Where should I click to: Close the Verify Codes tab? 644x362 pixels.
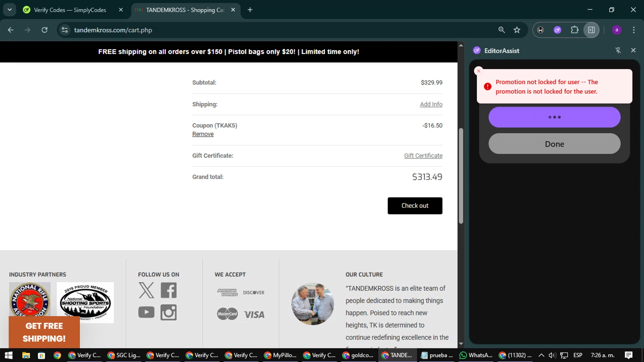pyautogui.click(x=121, y=10)
